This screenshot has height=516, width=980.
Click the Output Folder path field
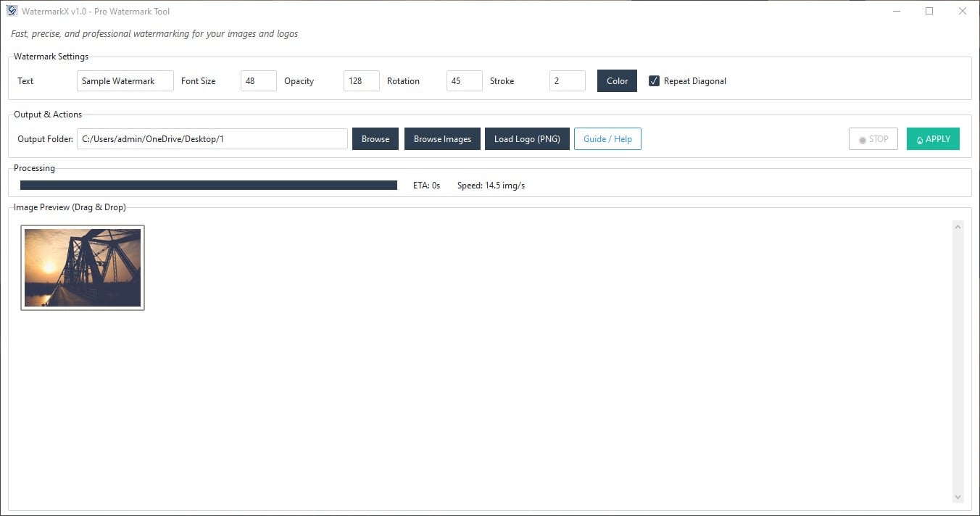click(212, 139)
